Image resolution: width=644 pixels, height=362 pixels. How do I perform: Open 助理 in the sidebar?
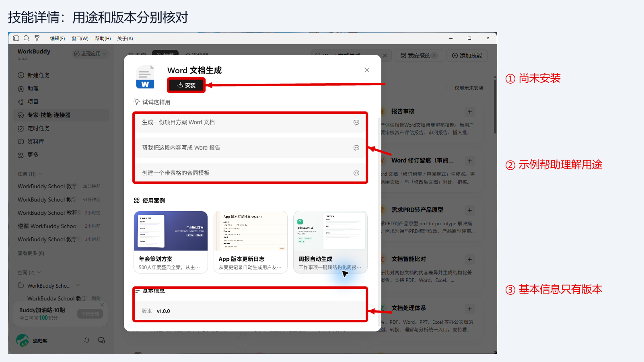pyautogui.click(x=61, y=88)
